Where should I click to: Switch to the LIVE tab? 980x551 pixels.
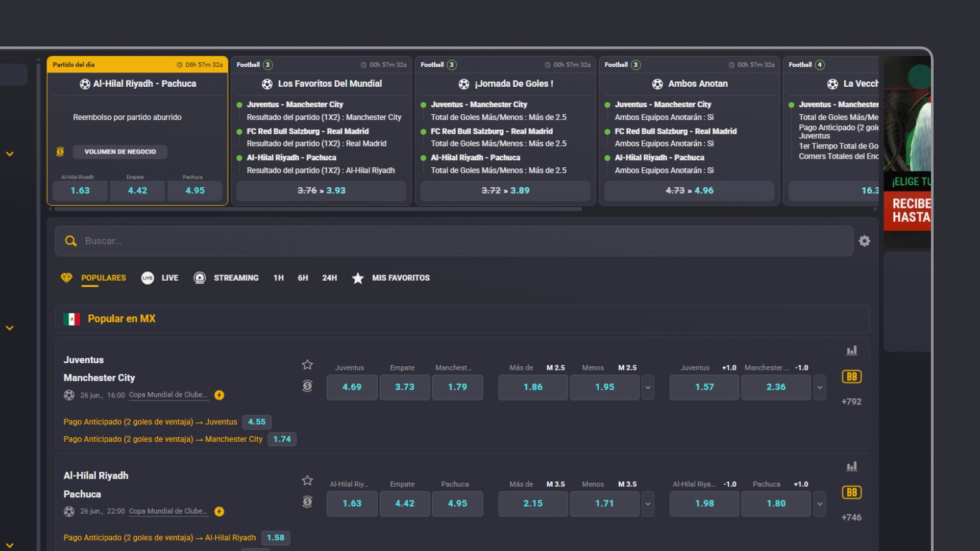point(170,278)
